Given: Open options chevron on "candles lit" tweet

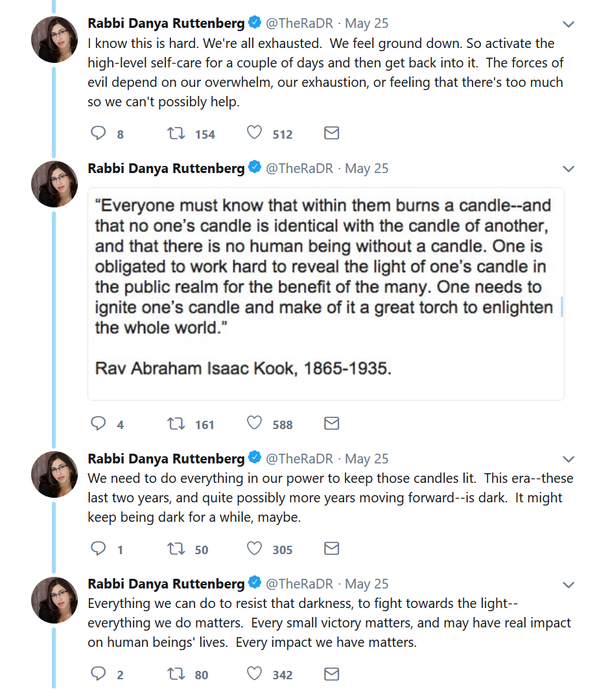Looking at the screenshot, I should click(x=568, y=460).
